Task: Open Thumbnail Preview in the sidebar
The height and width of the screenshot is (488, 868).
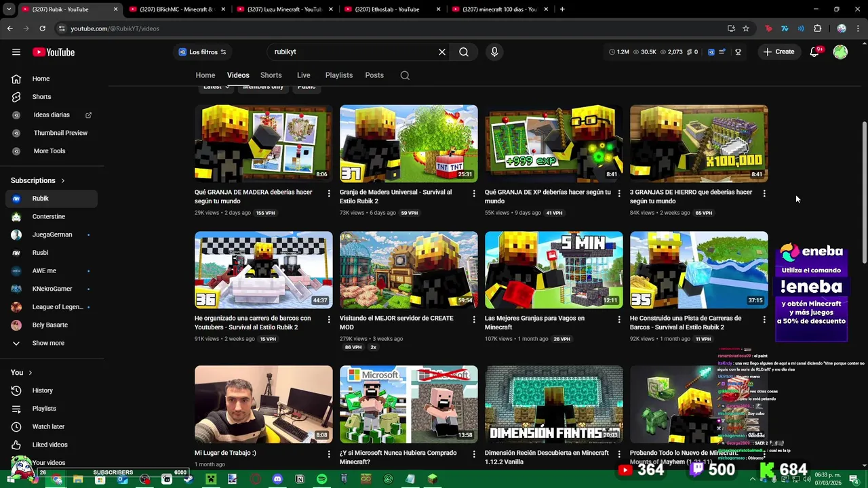Action: point(52,133)
